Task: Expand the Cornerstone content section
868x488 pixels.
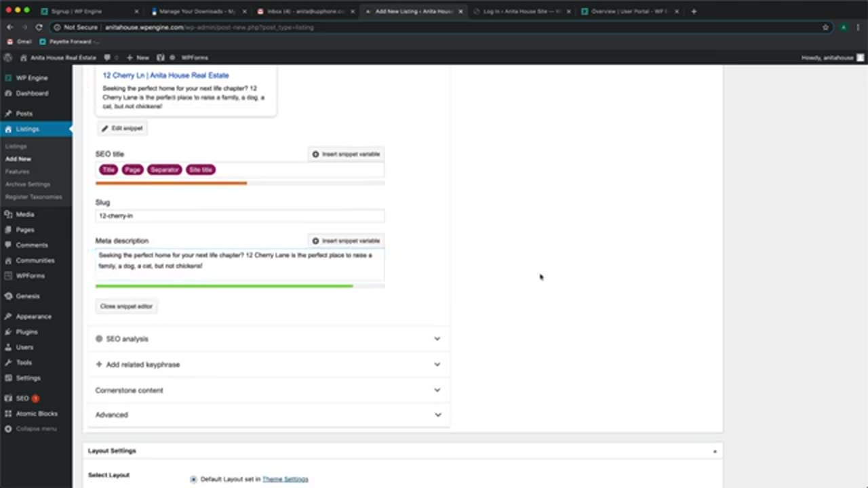Action: [x=269, y=390]
